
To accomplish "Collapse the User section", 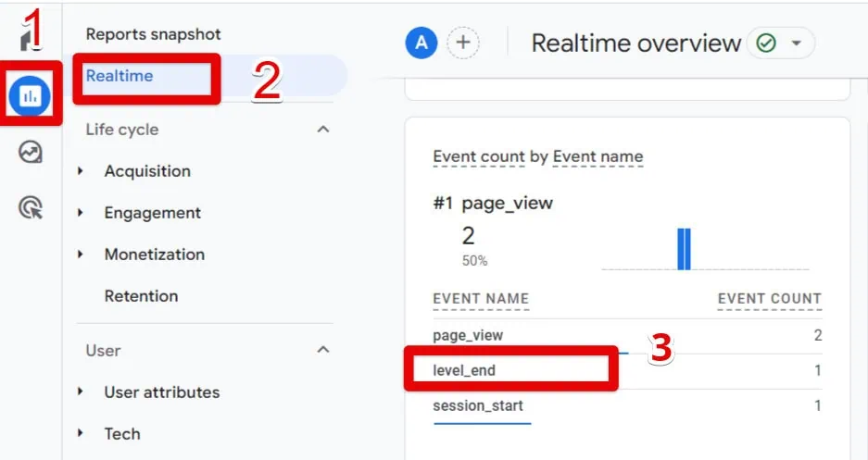I will pos(322,350).
